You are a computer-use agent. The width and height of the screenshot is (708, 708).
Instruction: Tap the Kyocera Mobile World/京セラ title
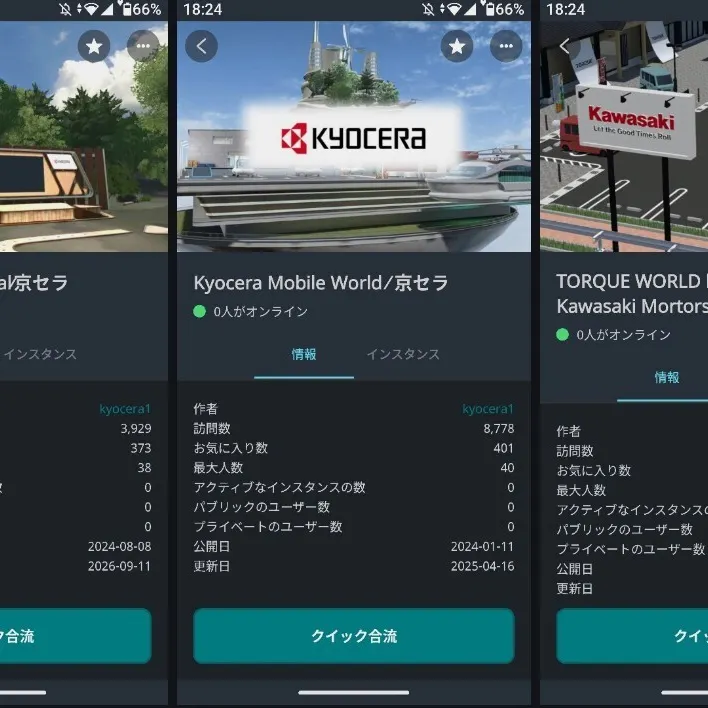[321, 283]
